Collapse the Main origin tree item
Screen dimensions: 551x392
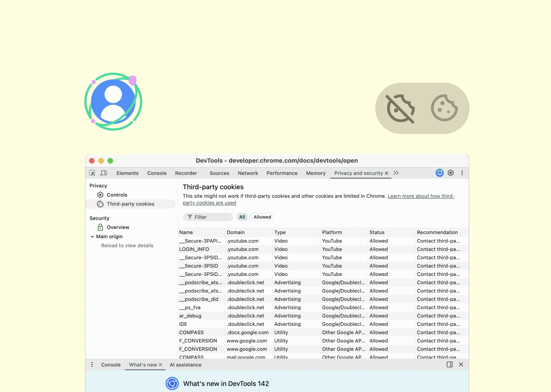pyautogui.click(x=92, y=237)
